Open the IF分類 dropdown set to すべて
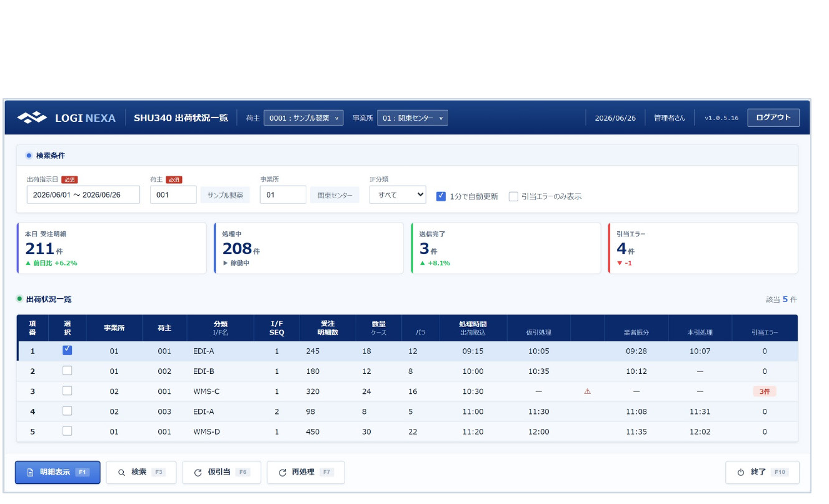The image size is (829, 504). (x=398, y=195)
